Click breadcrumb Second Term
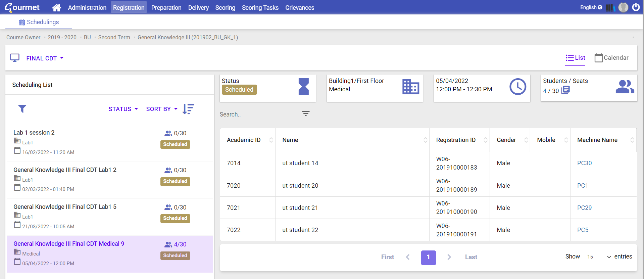 click(114, 37)
